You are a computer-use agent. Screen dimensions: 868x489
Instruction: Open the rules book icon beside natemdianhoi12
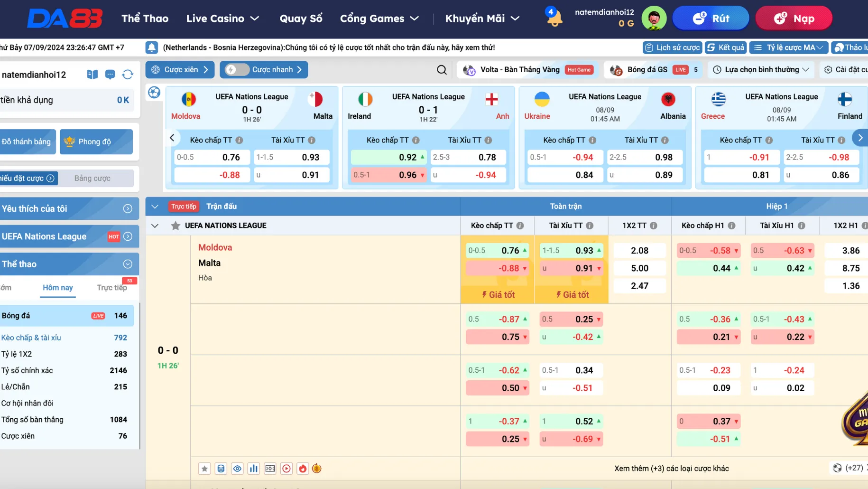tap(92, 75)
